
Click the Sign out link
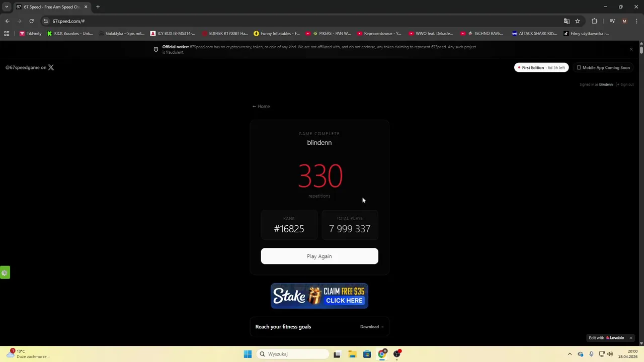625,84
